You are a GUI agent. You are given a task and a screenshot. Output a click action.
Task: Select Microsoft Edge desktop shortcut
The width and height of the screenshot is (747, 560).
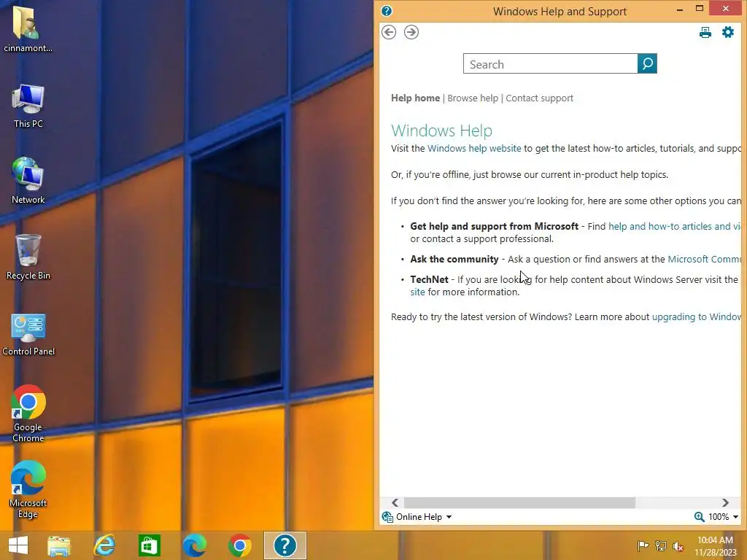(28, 489)
